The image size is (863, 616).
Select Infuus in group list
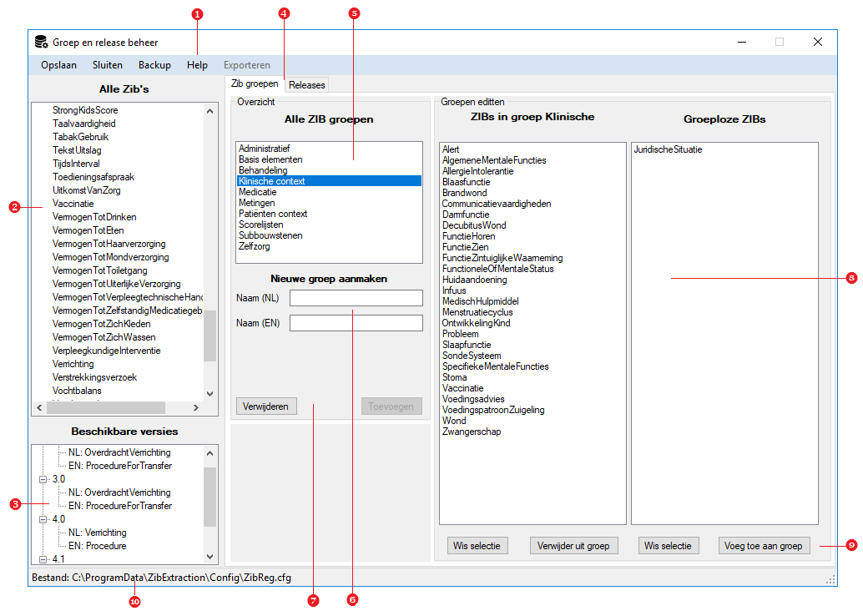(x=454, y=290)
